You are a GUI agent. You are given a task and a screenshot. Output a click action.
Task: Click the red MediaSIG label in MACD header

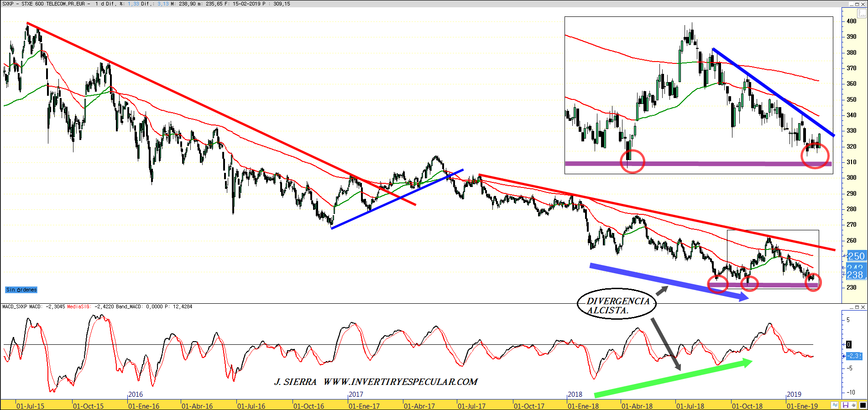(79, 306)
